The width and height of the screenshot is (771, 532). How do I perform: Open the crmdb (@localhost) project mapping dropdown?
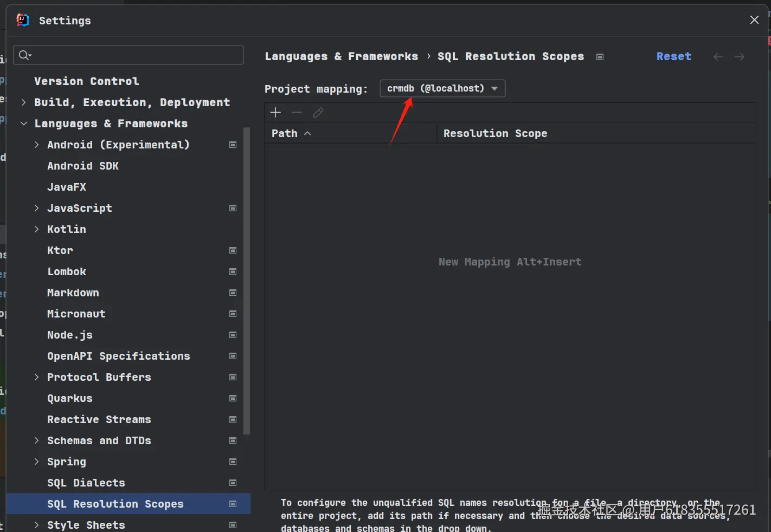(x=442, y=88)
